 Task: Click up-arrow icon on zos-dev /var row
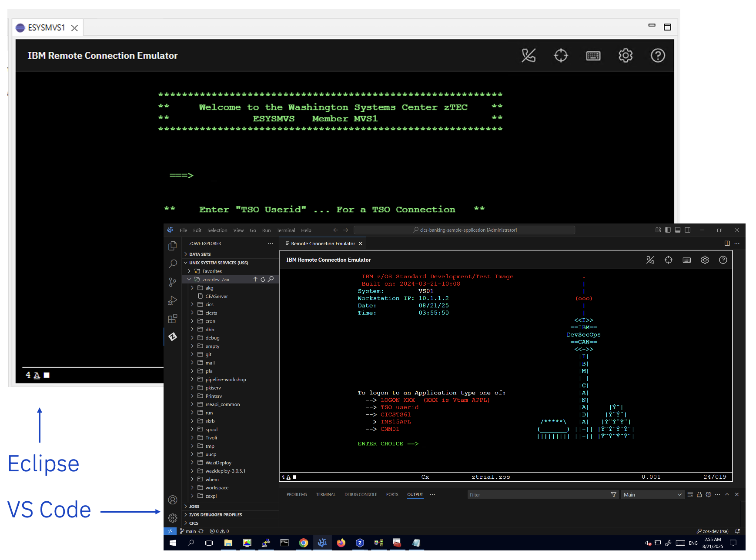[255, 280]
